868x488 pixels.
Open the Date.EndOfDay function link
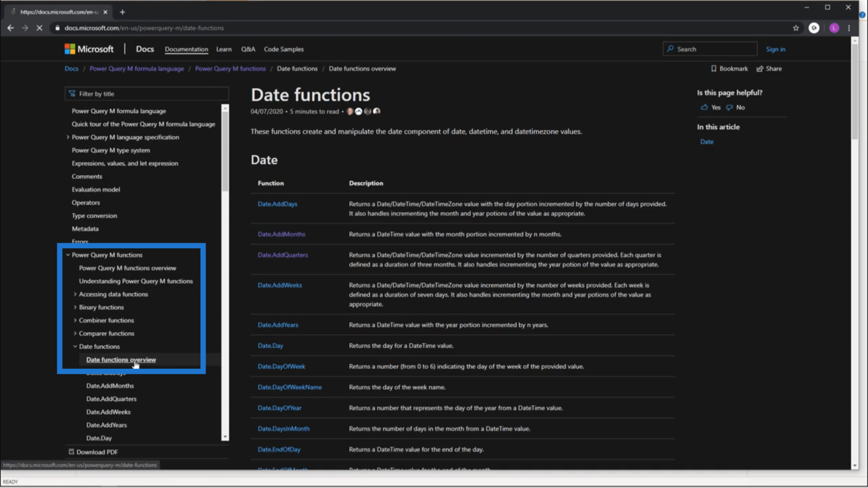pos(279,450)
